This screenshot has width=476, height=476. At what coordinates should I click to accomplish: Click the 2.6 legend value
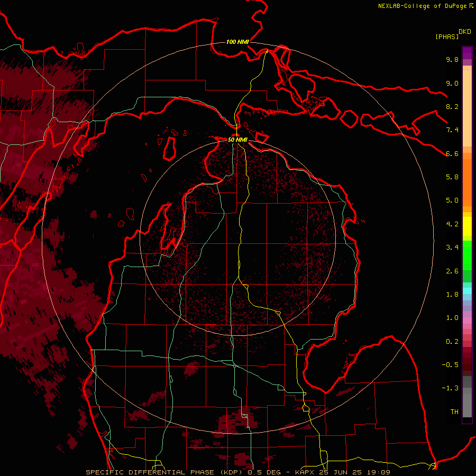452,271
